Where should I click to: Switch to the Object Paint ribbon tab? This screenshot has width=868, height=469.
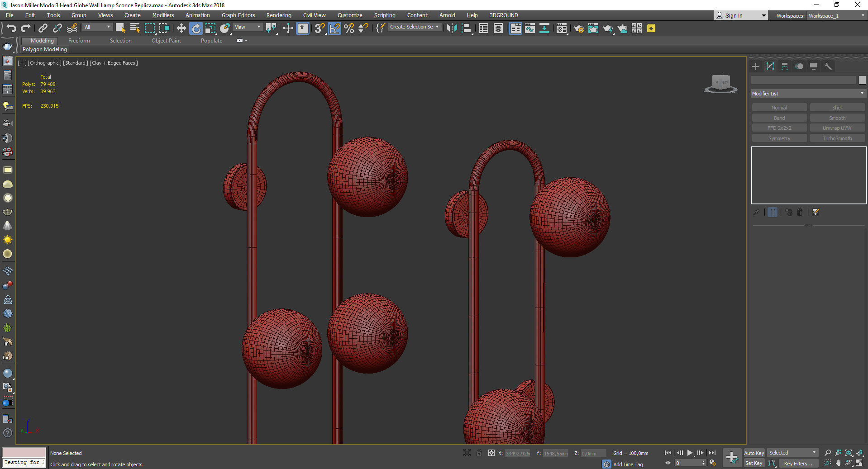(166, 41)
